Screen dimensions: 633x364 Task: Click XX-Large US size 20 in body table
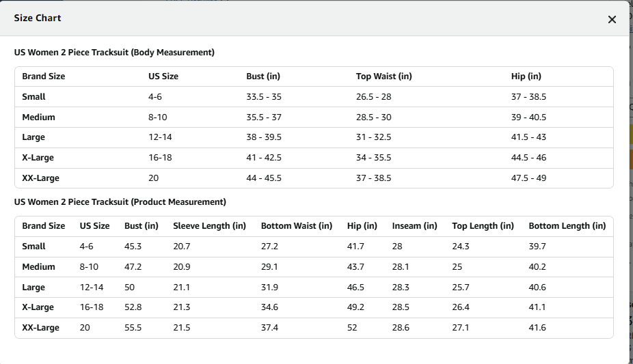(153, 178)
